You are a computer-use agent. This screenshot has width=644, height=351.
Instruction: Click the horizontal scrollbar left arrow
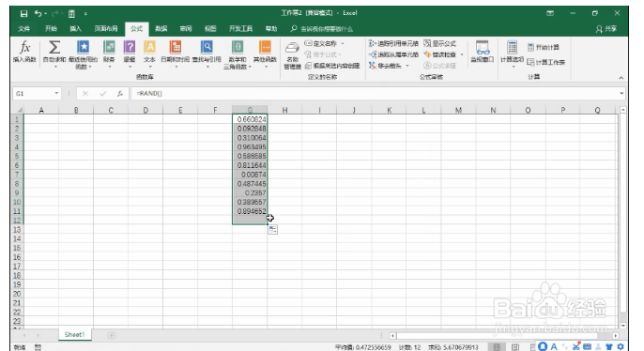392,336
